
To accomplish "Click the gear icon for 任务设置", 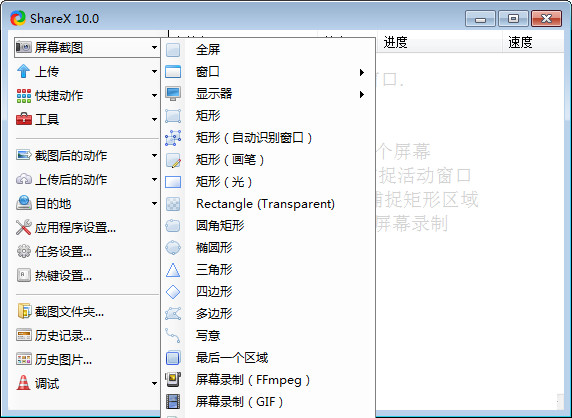I will (24, 251).
